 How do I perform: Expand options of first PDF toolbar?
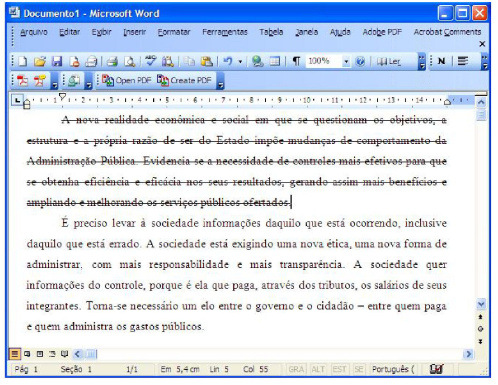click(54, 82)
